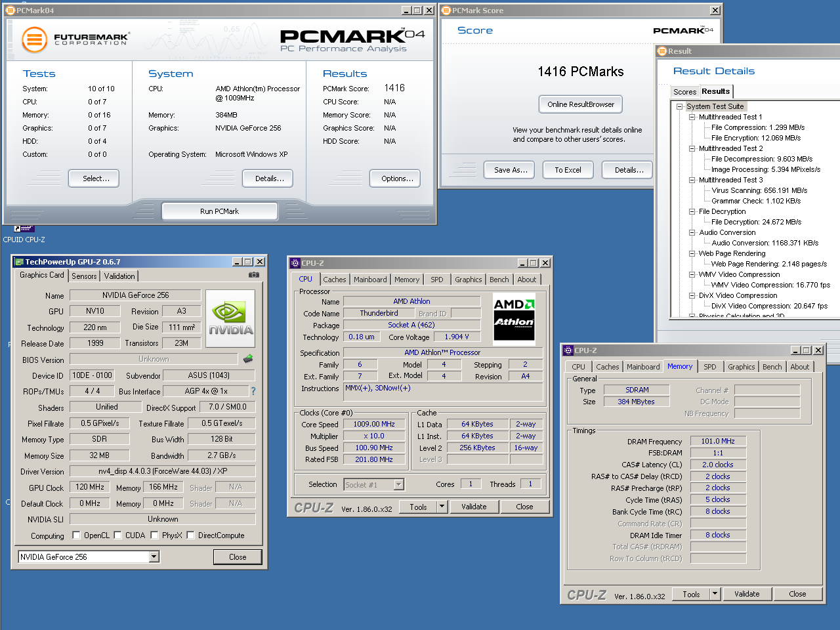This screenshot has width=840, height=630.
Task: Click Details... button under System in PCMark04
Action: (269, 178)
